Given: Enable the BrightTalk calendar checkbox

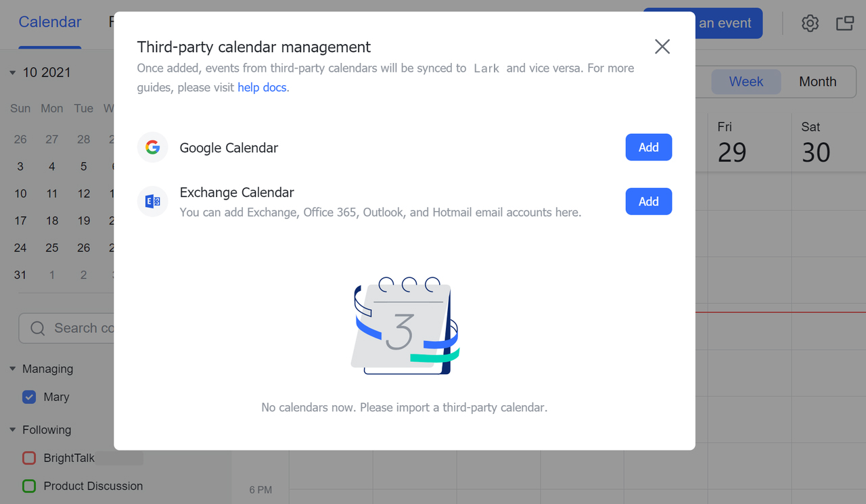Looking at the screenshot, I should pos(29,458).
